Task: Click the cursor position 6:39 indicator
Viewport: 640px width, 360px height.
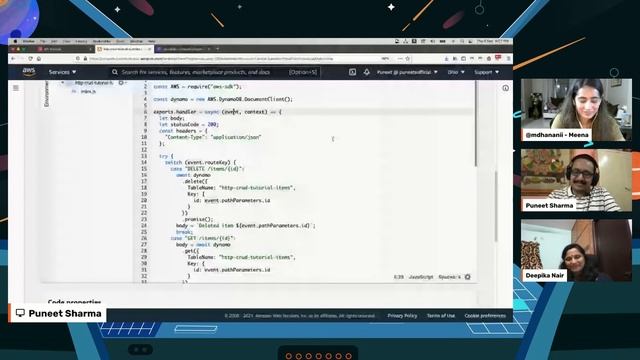Action: [x=398, y=277]
